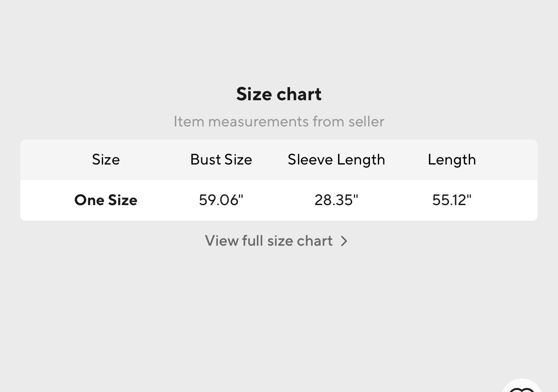Click the Bust Size column header
The width and height of the screenshot is (558, 392).
[x=221, y=160]
